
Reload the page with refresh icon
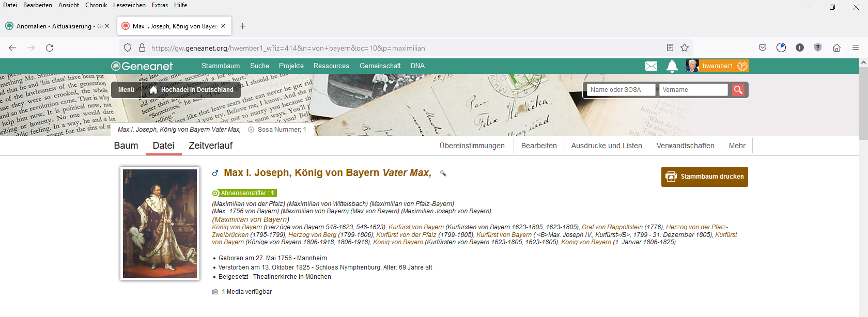pos(50,48)
